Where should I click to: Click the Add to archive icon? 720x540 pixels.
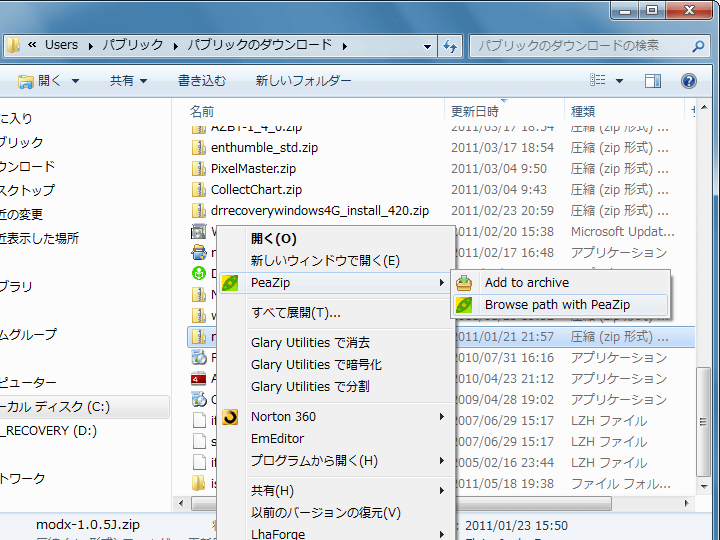[464, 283]
